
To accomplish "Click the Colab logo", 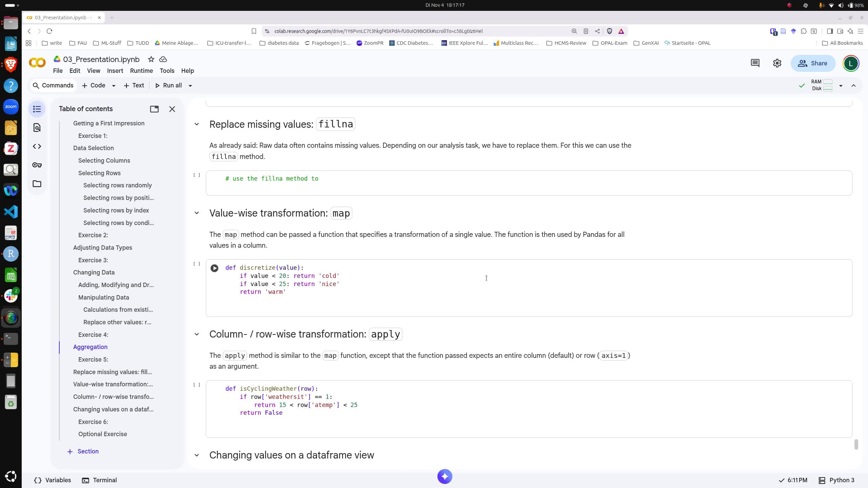I will [x=37, y=63].
